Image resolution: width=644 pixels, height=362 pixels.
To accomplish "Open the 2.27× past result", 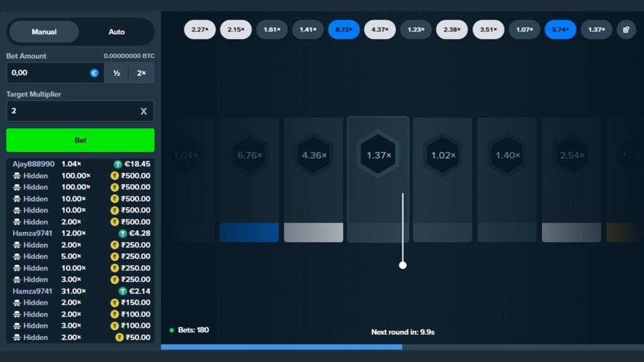I will coord(200,30).
